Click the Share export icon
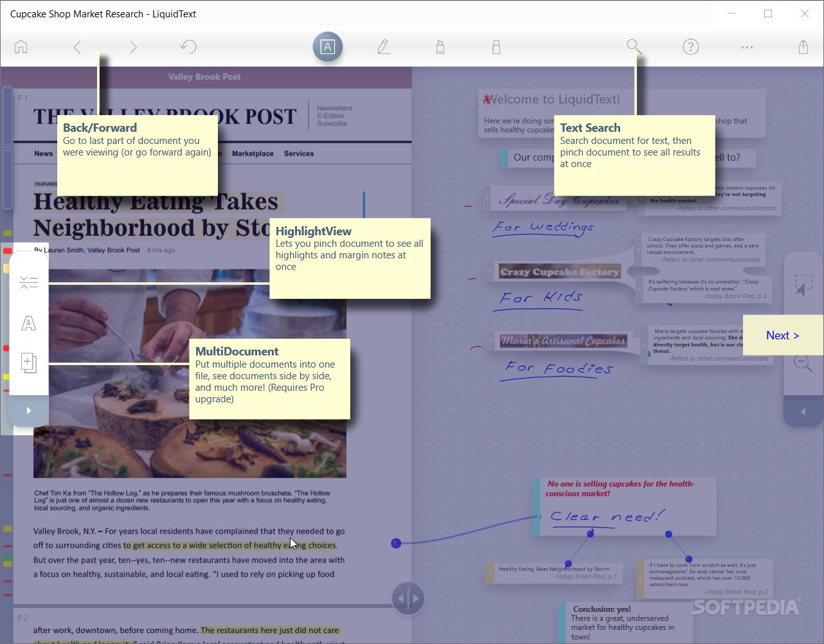Screen dimensions: 824x644 coord(803,47)
